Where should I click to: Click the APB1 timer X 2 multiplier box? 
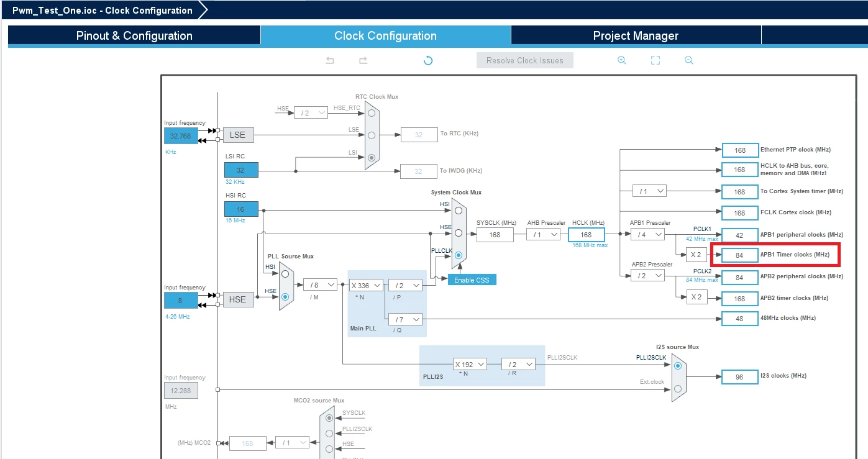pos(697,255)
